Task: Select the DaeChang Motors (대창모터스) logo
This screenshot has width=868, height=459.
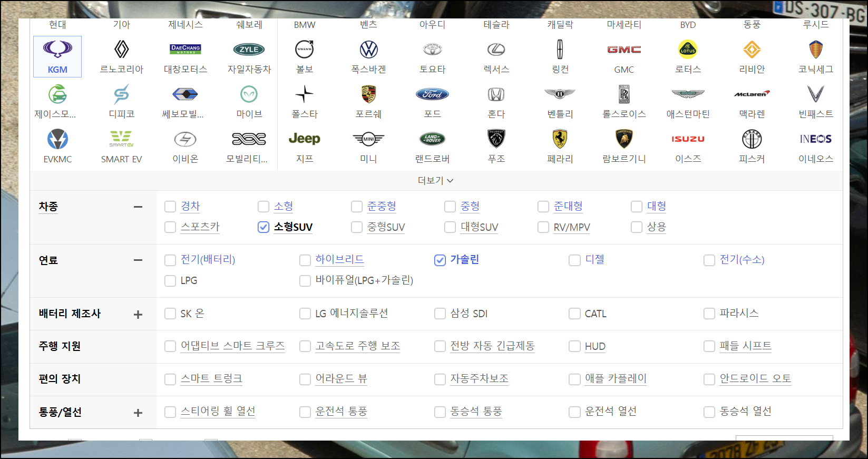Action: tap(186, 50)
